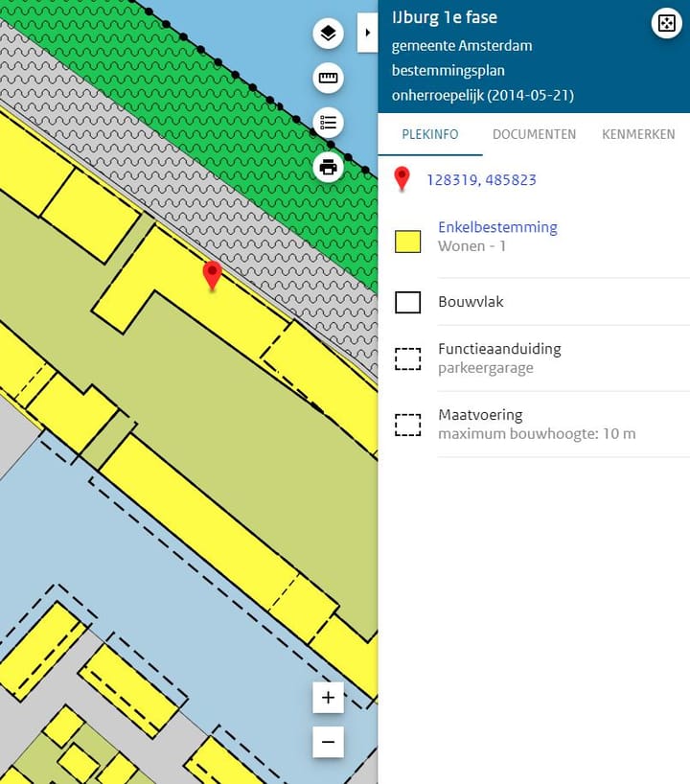Click the dashed Maatvoering symbol

(408, 425)
